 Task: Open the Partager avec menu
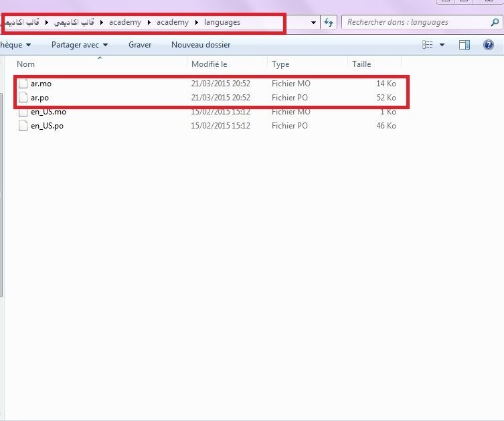tap(79, 45)
